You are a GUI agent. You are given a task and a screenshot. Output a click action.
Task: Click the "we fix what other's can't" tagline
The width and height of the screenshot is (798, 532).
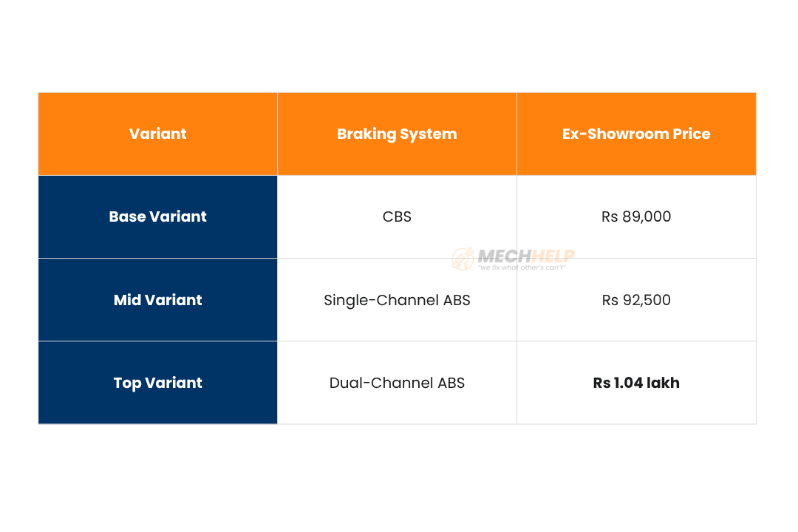point(522,267)
